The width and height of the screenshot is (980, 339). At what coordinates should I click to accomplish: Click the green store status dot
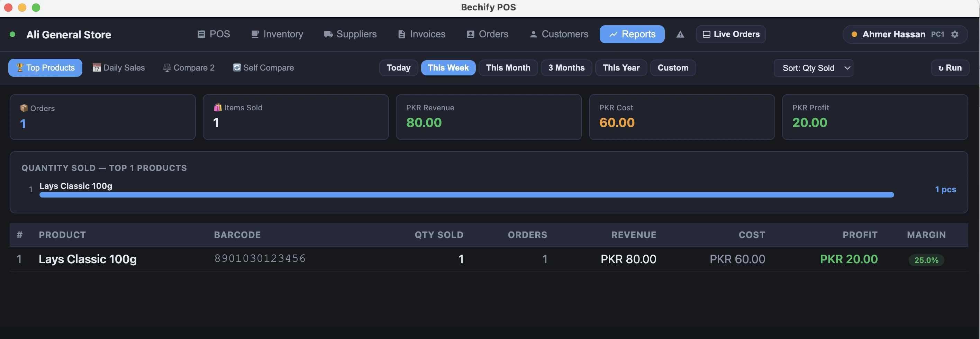click(x=12, y=34)
